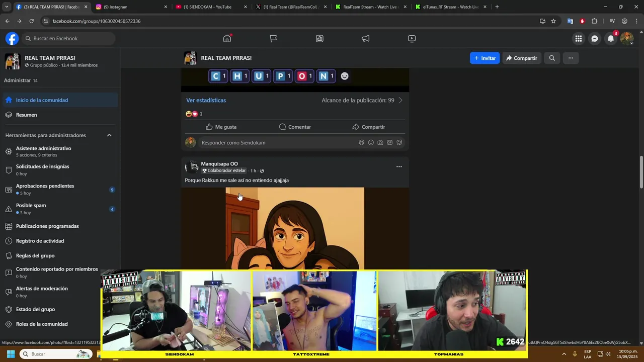Image resolution: width=644 pixels, height=362 pixels.
Task: Click Windows Start button
Action: pos(10,354)
